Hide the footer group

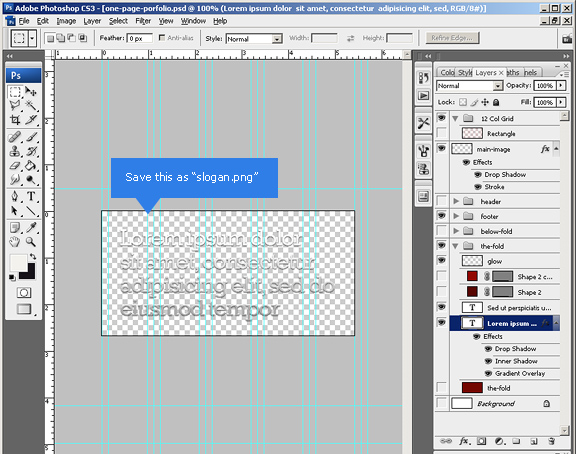442,216
